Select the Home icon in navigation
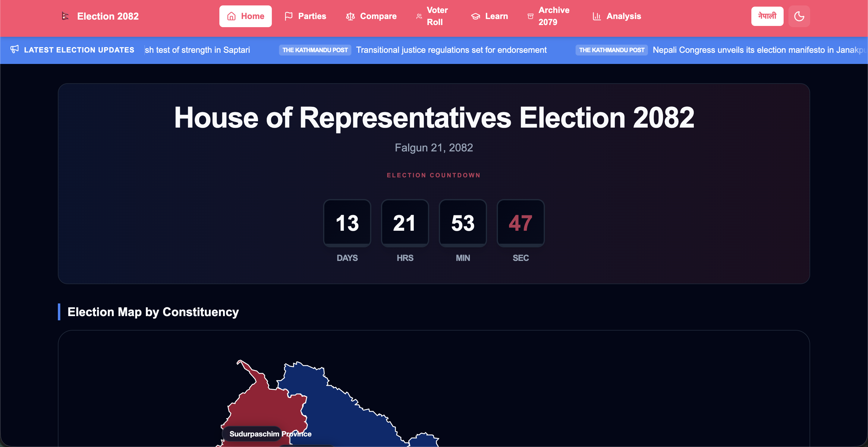This screenshot has height=447, width=868. [231, 16]
